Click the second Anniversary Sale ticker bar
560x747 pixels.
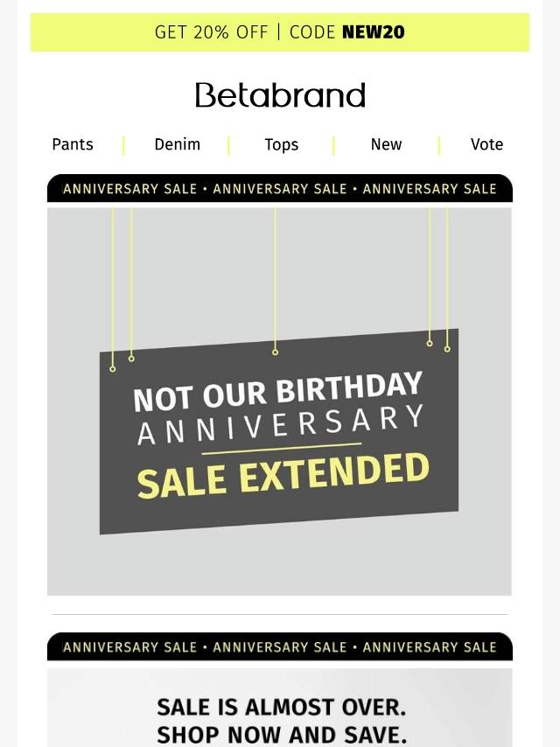click(280, 647)
